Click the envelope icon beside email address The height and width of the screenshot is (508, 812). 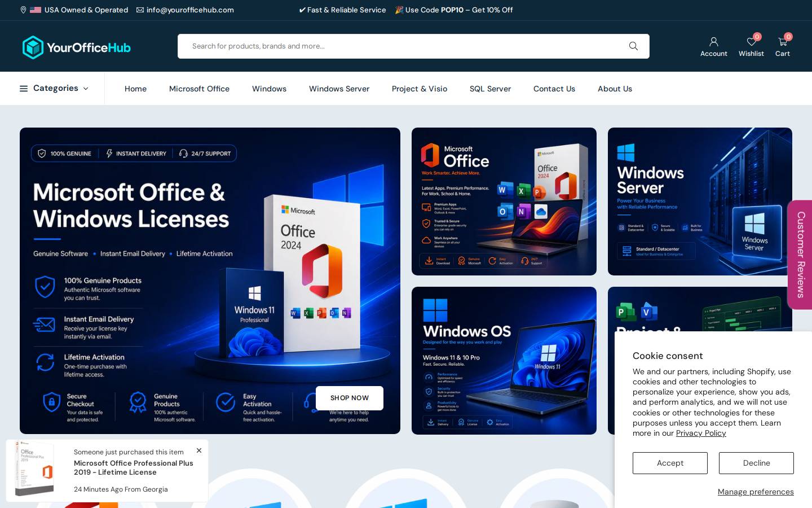(x=140, y=10)
